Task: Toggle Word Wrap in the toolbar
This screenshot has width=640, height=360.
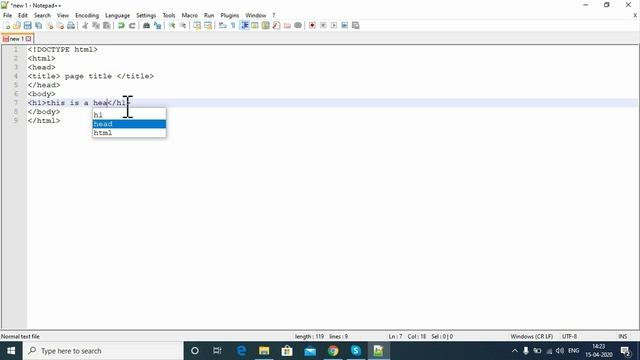Action: 222,25
